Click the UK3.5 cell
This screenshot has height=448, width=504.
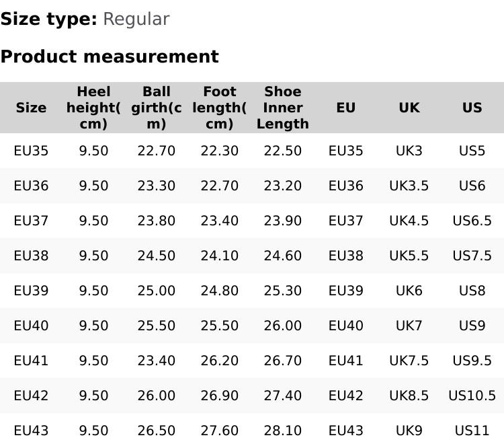409,186
